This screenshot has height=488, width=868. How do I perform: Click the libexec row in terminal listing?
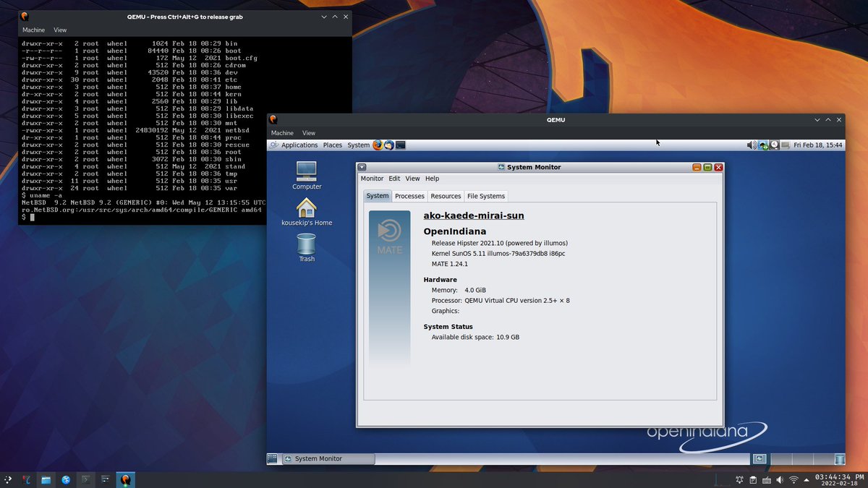[138, 116]
